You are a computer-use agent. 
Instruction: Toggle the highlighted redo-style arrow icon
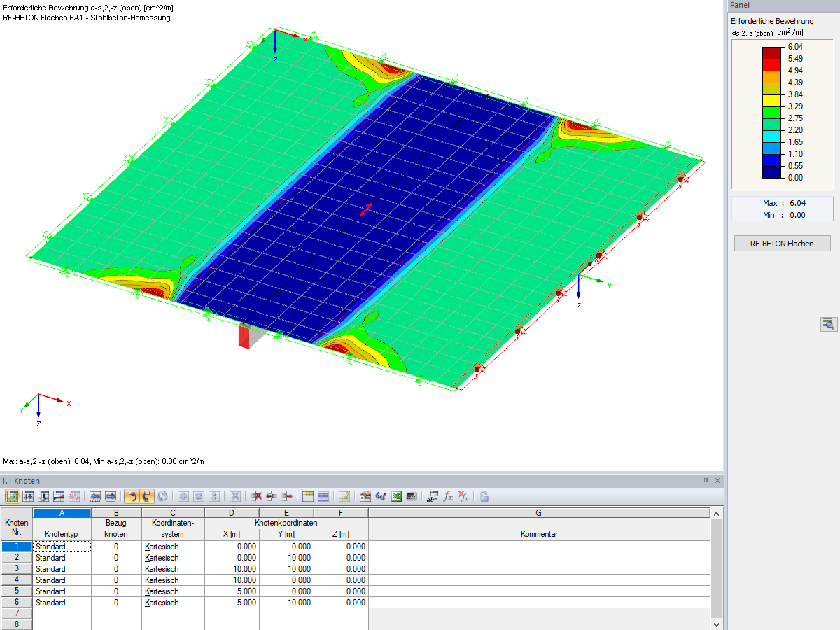pos(146,496)
